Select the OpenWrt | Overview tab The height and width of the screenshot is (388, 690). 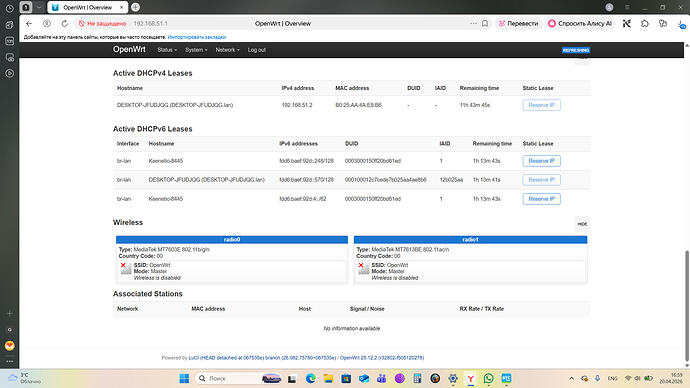tap(88, 7)
